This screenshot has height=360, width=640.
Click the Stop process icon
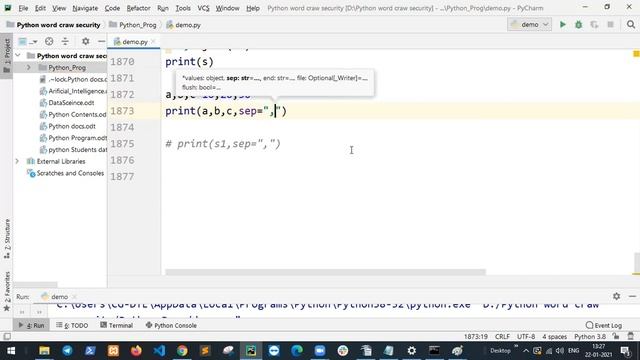611,24
